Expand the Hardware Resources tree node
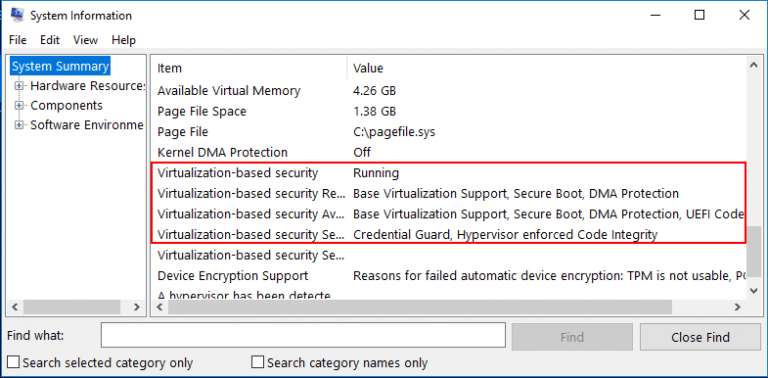This screenshot has height=378, width=768. 19,86
